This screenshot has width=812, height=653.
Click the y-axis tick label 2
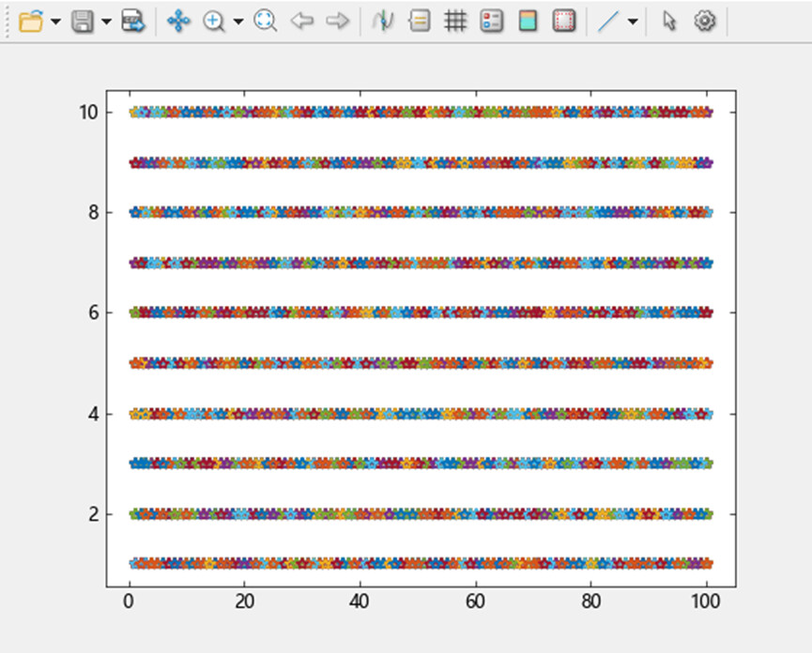94,514
